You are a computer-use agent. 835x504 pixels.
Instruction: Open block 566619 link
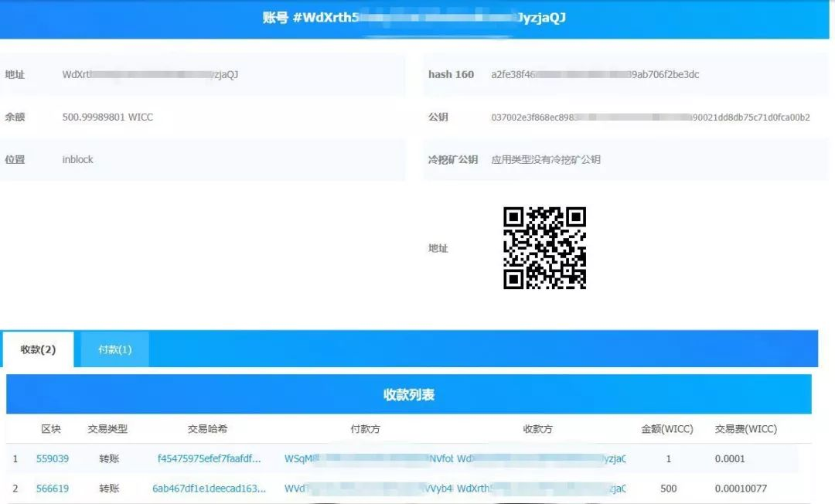(x=53, y=489)
